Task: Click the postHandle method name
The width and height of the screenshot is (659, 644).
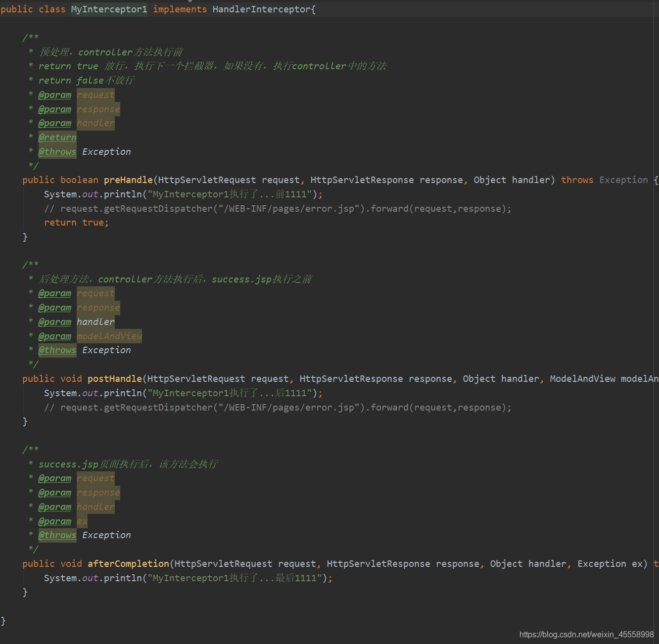Action: 115,379
